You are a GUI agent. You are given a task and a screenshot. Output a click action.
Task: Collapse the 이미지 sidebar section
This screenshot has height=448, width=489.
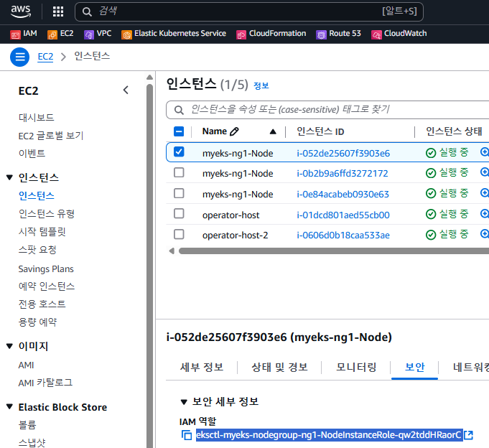click(9, 346)
